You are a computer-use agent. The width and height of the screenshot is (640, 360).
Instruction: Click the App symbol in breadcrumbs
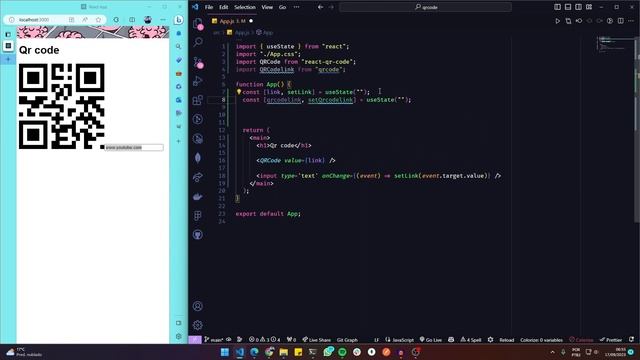(264, 32)
